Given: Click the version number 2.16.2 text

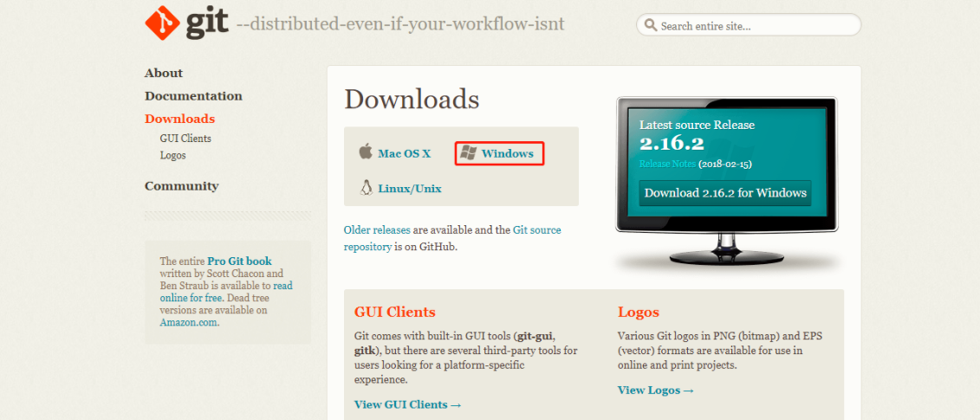Looking at the screenshot, I should (672, 144).
